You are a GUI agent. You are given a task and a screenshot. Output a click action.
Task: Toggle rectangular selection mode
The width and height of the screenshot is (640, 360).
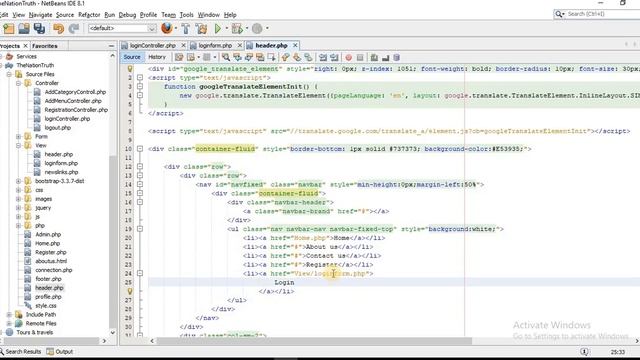point(271,57)
